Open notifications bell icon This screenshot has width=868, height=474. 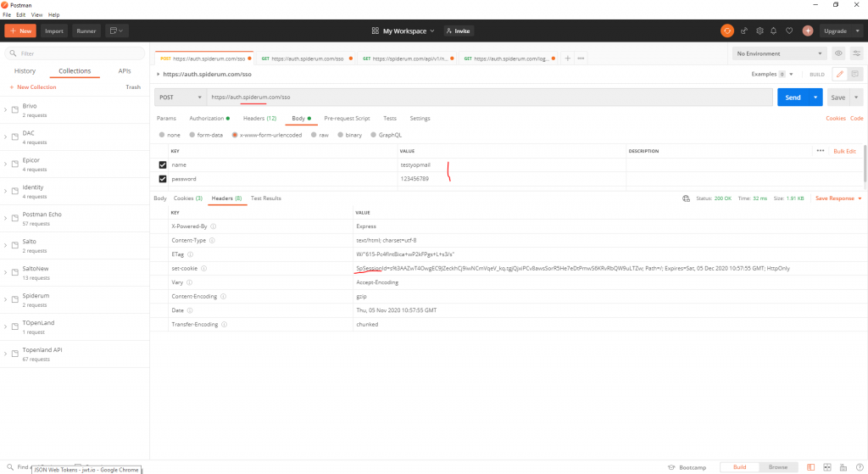(x=773, y=31)
